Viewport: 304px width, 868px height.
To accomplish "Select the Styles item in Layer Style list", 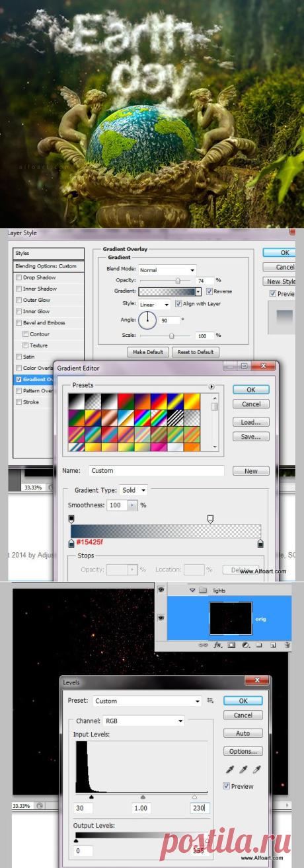I will pyautogui.click(x=49, y=253).
